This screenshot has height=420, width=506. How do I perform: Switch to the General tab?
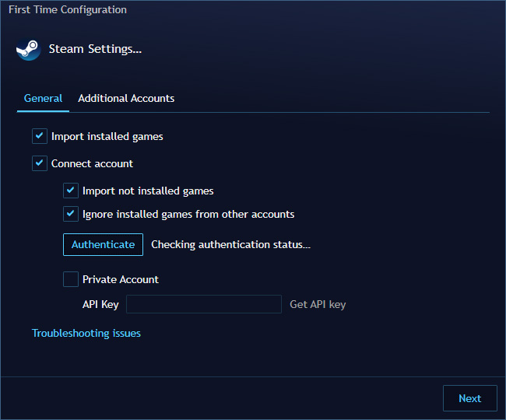pos(43,98)
